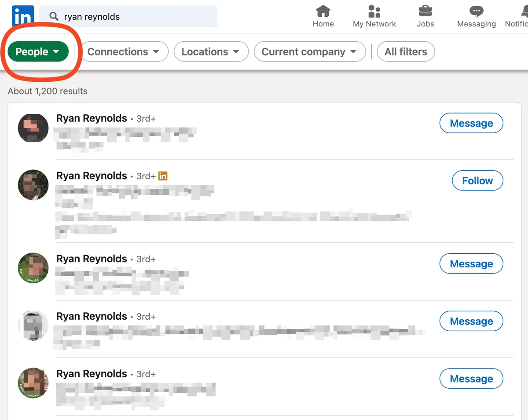Expand the Current company filter dropdown
528x420 pixels.
tap(310, 52)
